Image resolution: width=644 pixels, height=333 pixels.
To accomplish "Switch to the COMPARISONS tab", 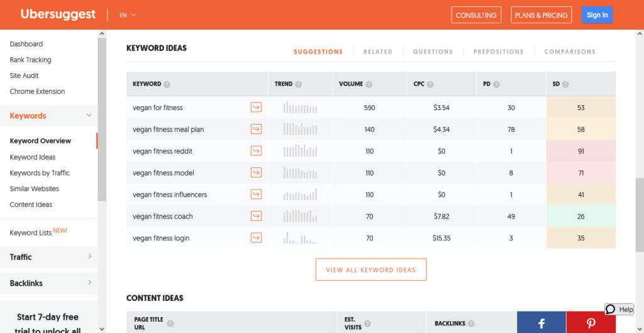I will [x=570, y=52].
